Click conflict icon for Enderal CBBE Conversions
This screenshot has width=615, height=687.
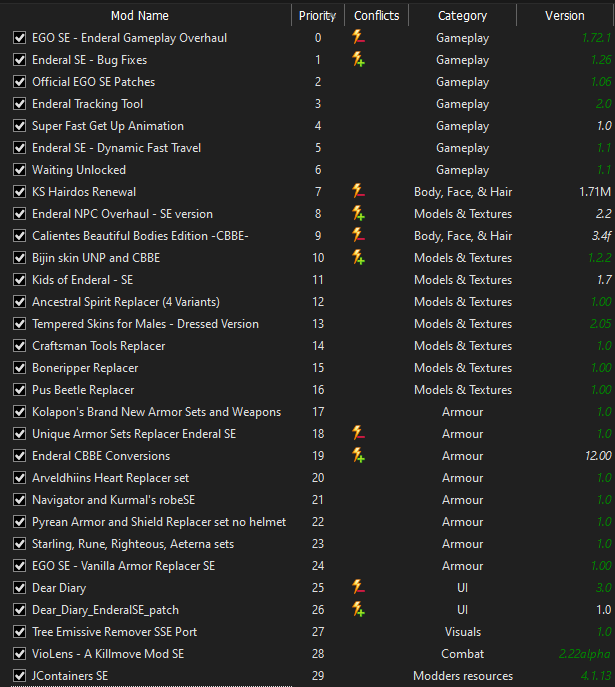(358, 455)
